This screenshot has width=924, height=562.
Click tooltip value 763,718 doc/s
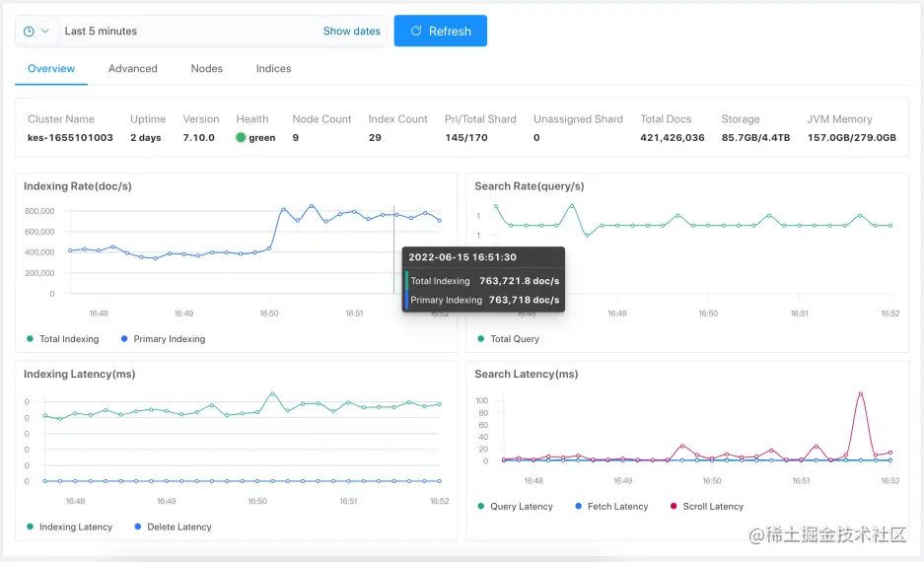pyautogui.click(x=524, y=300)
